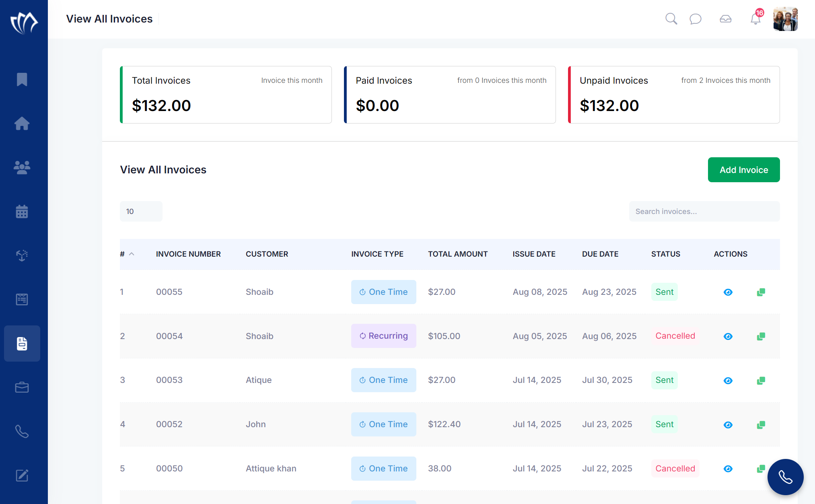View invoice 00052 with eye icon
This screenshot has width=815, height=504.
point(728,425)
